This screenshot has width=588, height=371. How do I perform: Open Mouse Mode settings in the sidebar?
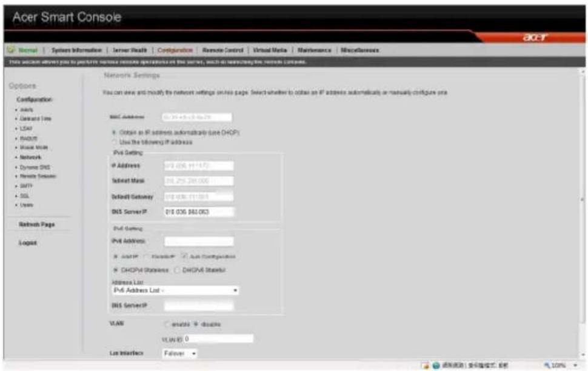(34, 147)
